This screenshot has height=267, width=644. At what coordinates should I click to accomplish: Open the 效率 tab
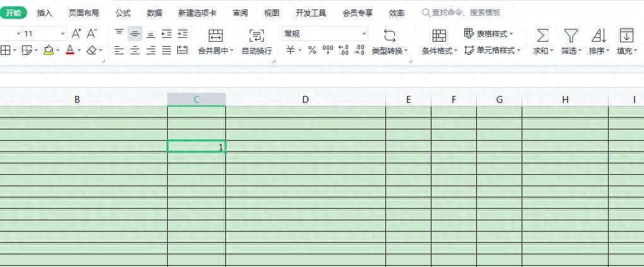point(397,13)
